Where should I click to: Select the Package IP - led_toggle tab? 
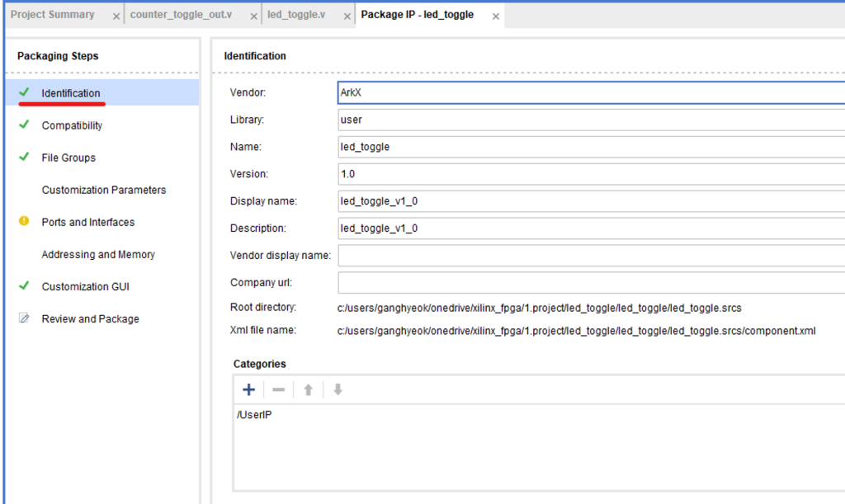[x=417, y=15]
